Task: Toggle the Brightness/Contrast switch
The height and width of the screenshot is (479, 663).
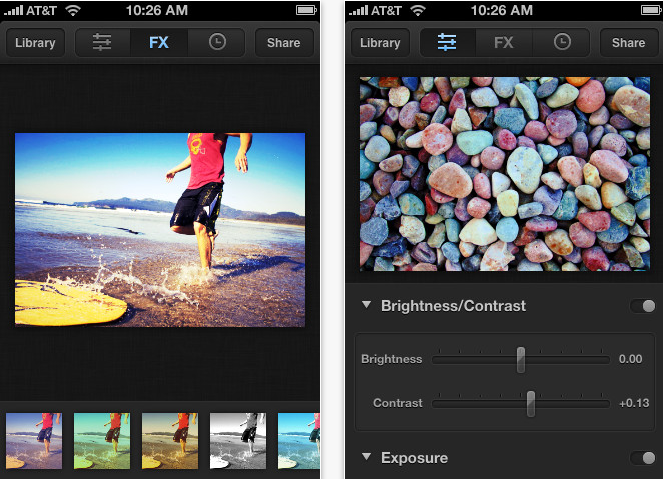Action: [642, 306]
